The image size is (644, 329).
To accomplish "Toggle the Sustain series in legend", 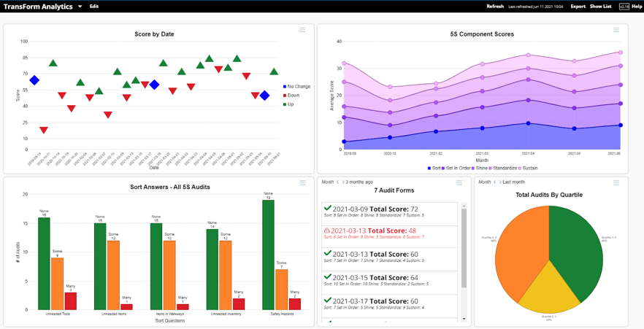I will click(x=529, y=168).
